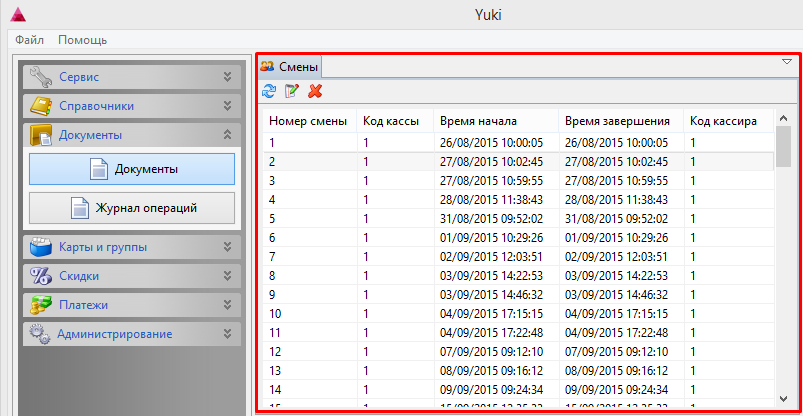Open the Платежи section label
The width and height of the screenshot is (803, 416).
(83, 305)
